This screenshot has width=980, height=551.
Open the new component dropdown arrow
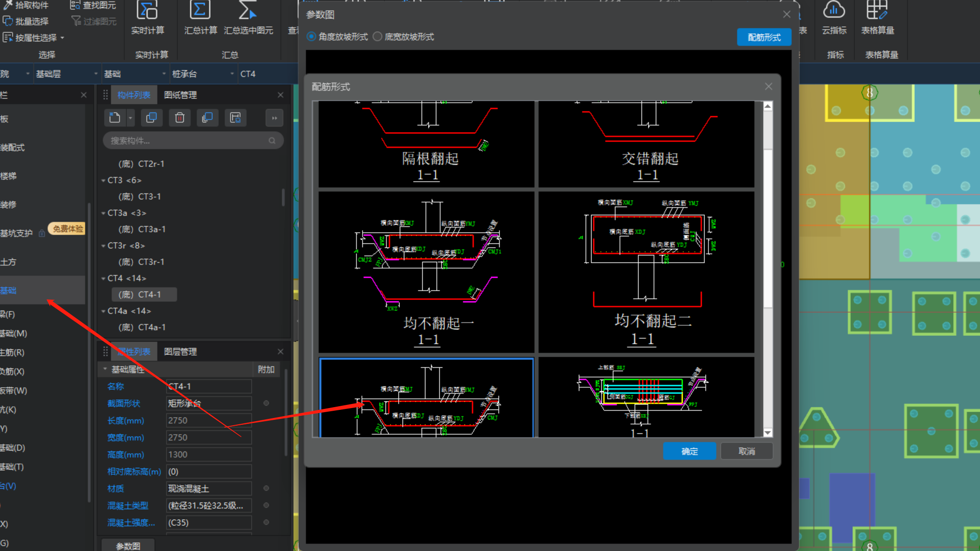click(x=130, y=118)
